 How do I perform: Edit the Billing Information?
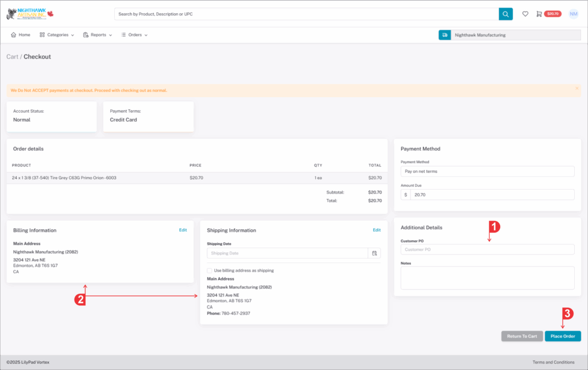point(183,230)
